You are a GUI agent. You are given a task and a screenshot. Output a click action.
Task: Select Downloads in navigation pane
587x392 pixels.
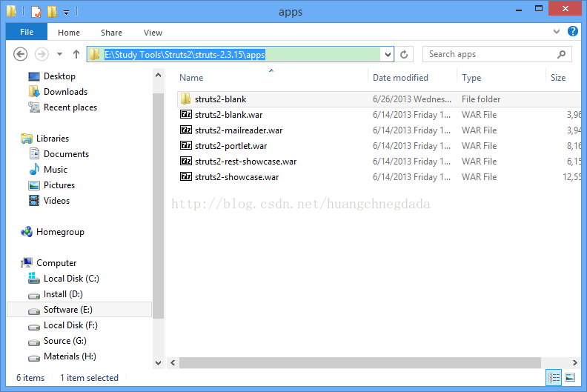pos(65,92)
